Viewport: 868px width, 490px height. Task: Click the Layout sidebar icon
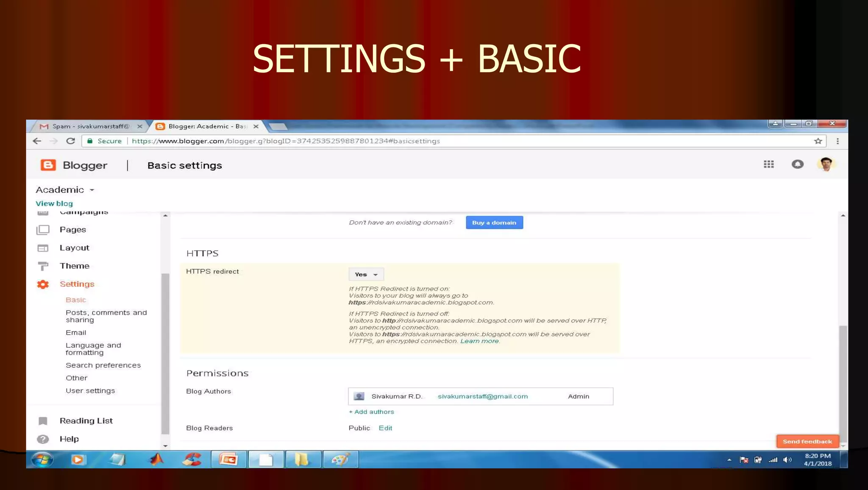coord(43,248)
